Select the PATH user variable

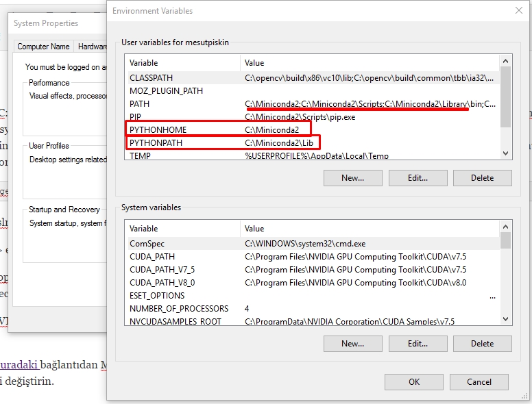coord(139,104)
